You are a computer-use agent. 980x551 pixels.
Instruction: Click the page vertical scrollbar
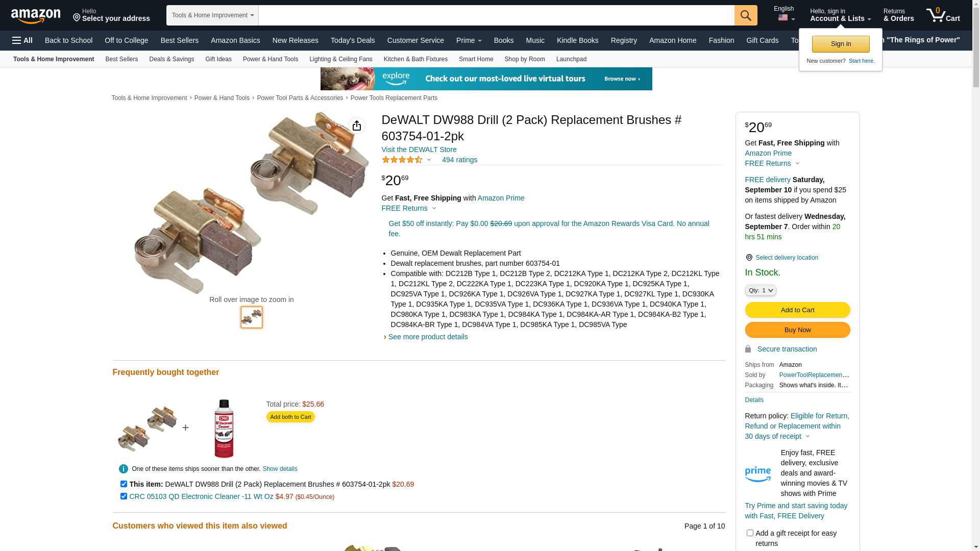(x=976, y=275)
